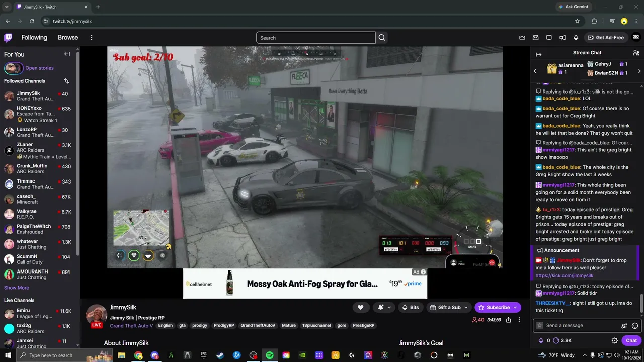
Task: Show next gift leaderboard entries arrow
Action: point(639,71)
